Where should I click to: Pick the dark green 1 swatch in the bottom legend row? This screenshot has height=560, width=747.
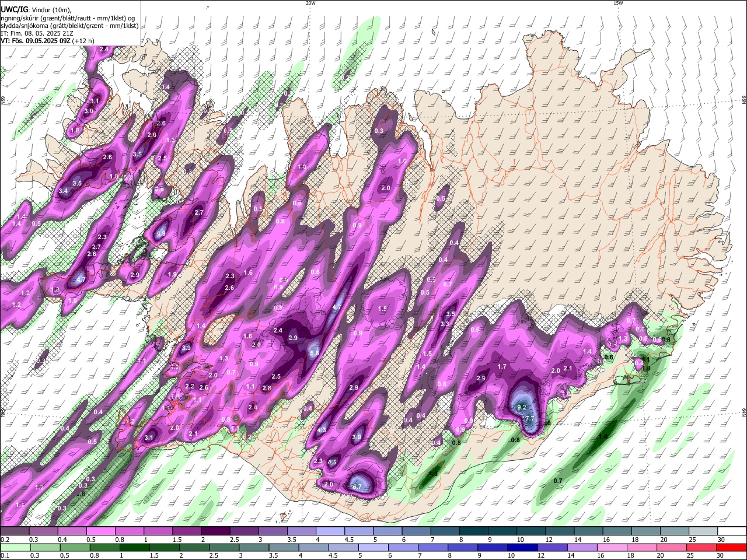tap(134, 548)
